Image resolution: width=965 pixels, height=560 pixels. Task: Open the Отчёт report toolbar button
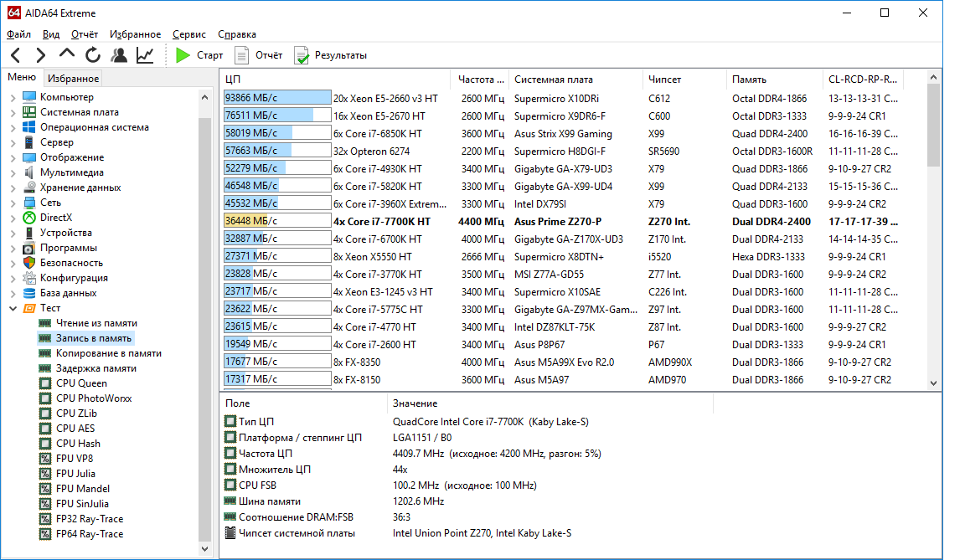click(x=259, y=55)
